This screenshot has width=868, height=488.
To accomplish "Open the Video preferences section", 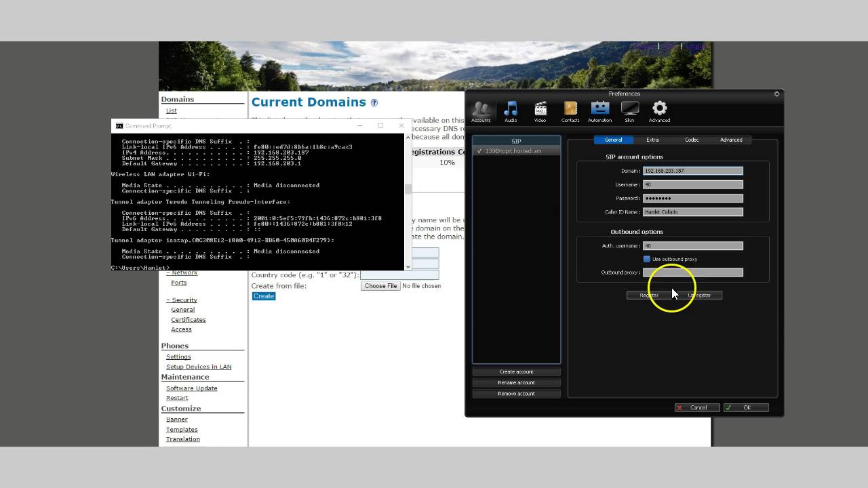I will [x=540, y=112].
